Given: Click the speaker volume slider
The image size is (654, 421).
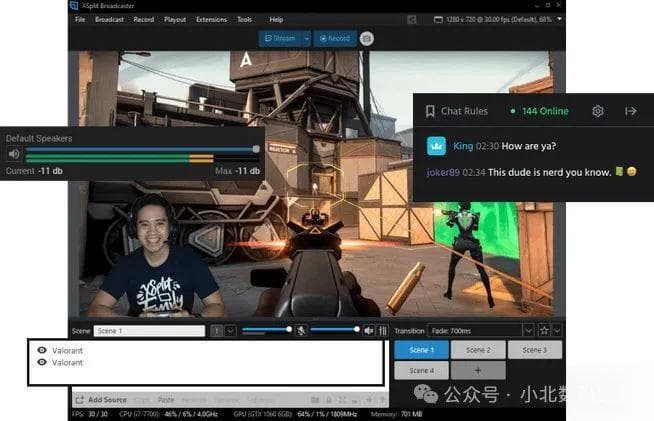Looking at the screenshot, I should coord(335,330).
